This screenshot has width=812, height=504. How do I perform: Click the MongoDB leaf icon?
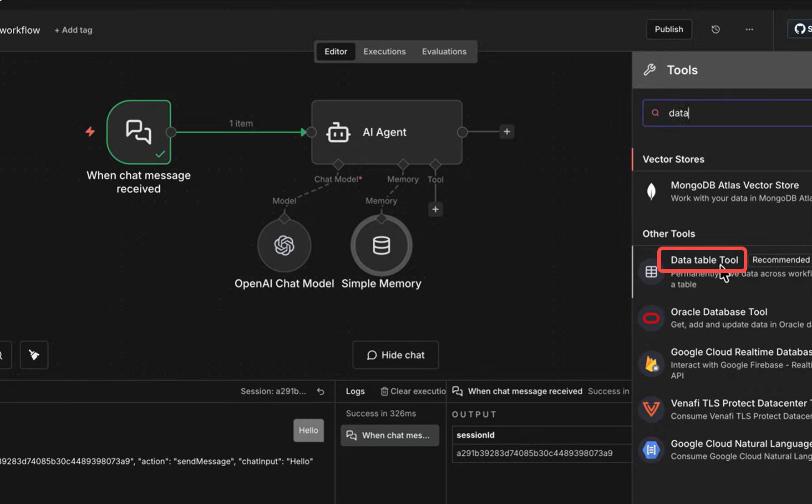click(x=651, y=192)
